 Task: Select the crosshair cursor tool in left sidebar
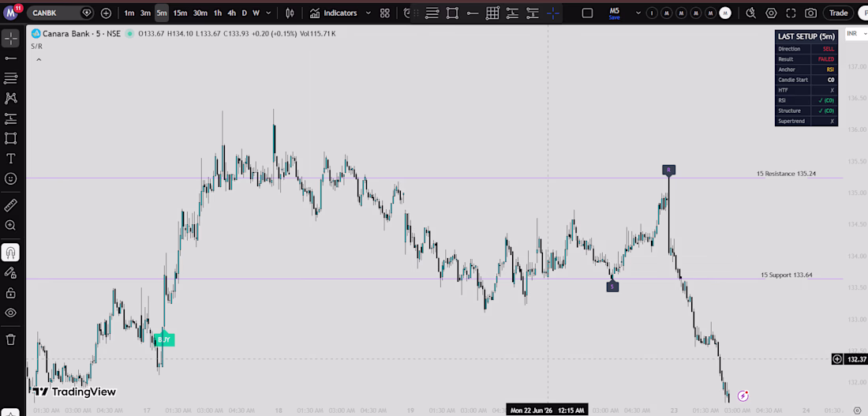click(x=10, y=38)
